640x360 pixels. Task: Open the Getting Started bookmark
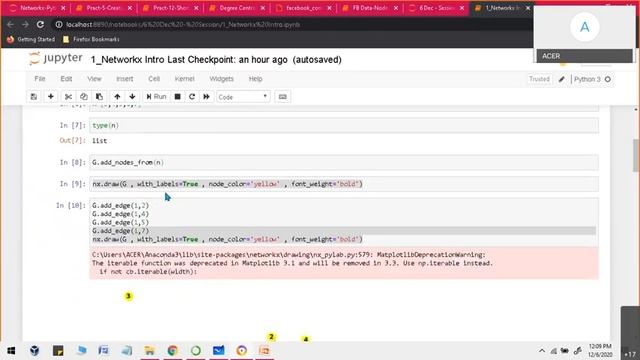click(x=31, y=39)
